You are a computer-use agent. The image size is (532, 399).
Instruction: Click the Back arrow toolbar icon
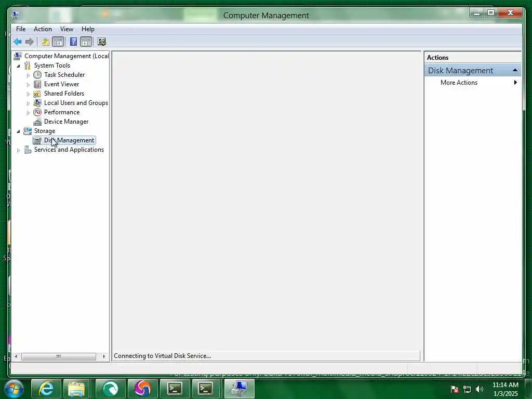click(18, 42)
